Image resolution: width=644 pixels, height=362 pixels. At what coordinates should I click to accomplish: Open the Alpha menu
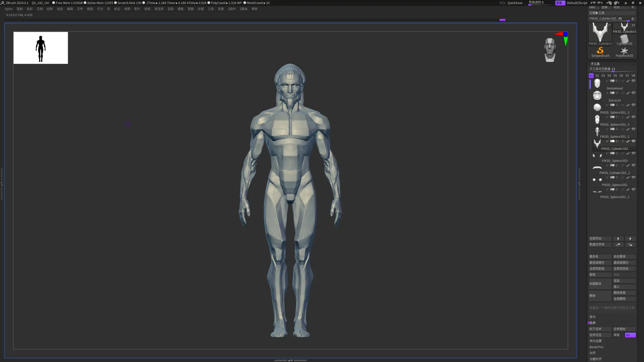[x=8, y=9]
